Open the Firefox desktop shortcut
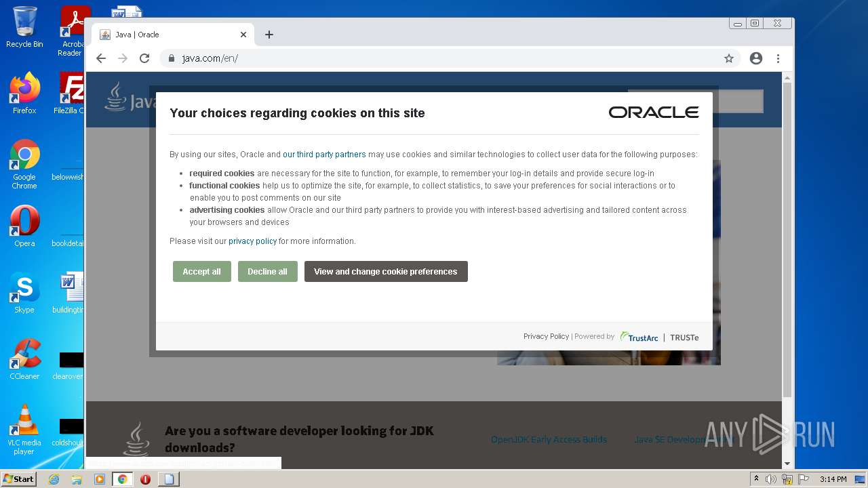Viewport: 868px width, 488px height. (24, 93)
